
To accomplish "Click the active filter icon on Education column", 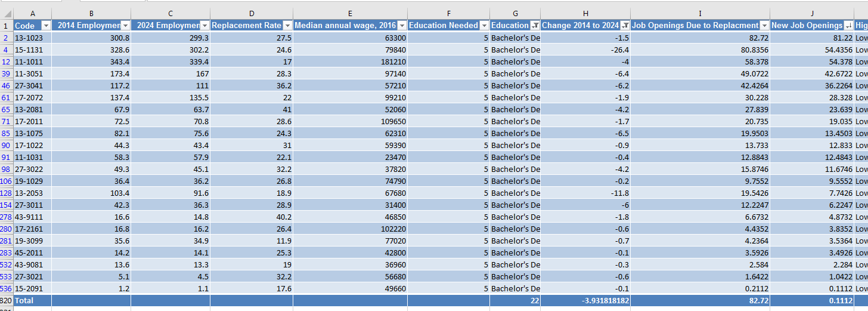I will [x=535, y=26].
